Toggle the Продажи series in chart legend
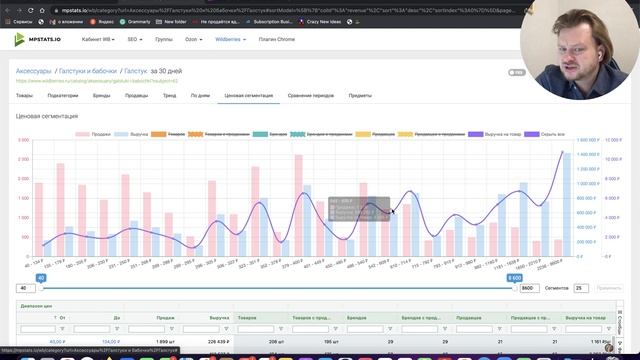This screenshot has height=360, width=640. coord(93,134)
